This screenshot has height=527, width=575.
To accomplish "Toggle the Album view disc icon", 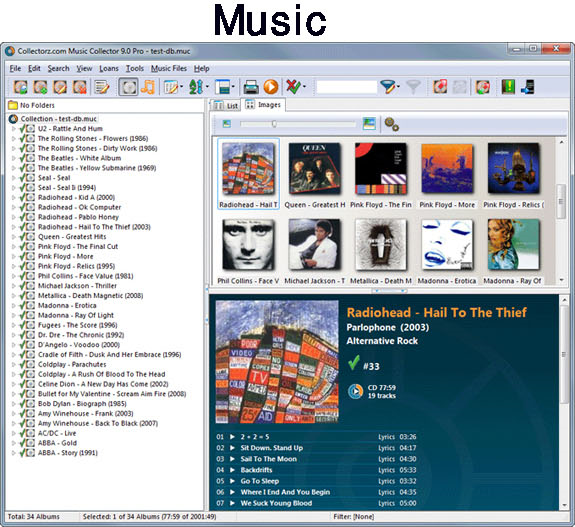I will 128,87.
